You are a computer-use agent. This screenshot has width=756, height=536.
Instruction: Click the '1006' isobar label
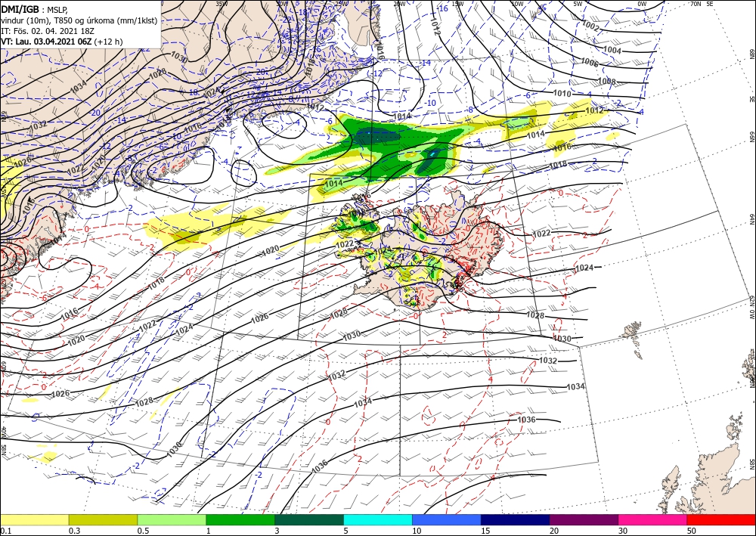589,62
